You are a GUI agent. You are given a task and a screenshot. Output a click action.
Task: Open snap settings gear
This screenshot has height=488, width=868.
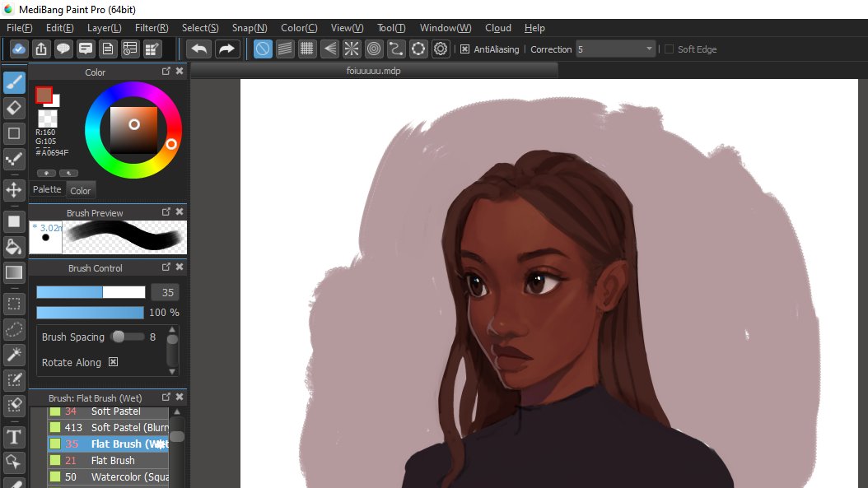(441, 49)
